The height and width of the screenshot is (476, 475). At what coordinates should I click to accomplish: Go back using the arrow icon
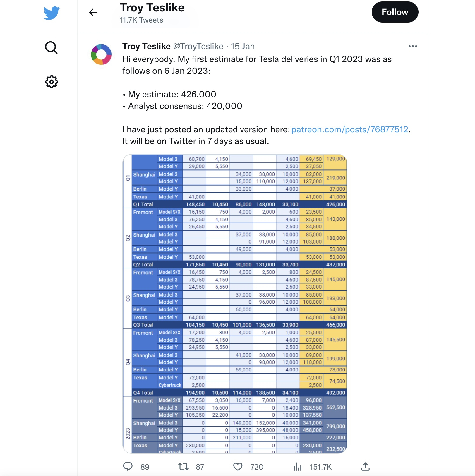93,12
